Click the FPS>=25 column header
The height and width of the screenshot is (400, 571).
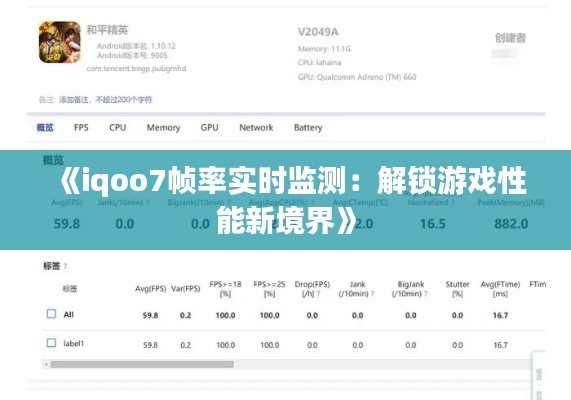coord(269,289)
